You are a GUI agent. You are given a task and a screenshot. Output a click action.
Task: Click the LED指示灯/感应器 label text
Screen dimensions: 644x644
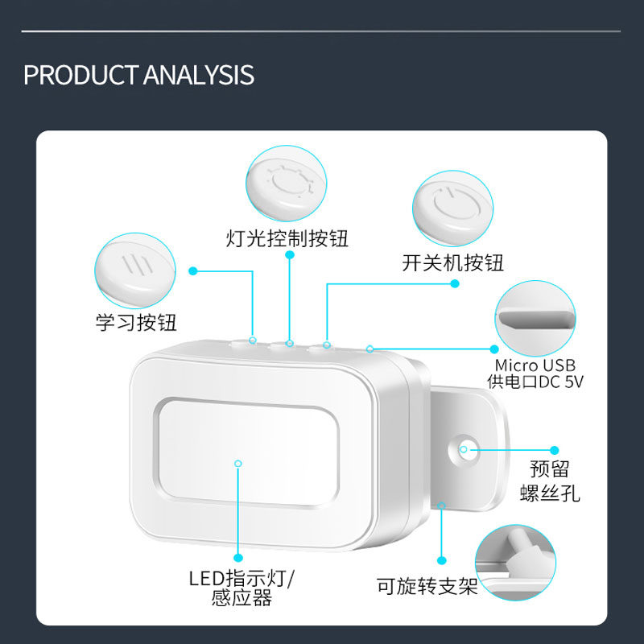point(242,588)
